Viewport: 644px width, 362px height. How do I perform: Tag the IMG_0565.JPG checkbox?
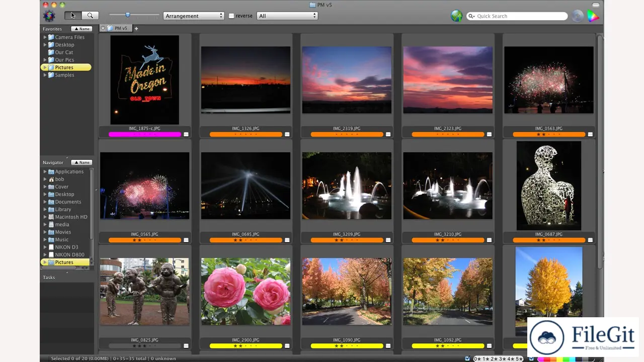pyautogui.click(x=186, y=240)
